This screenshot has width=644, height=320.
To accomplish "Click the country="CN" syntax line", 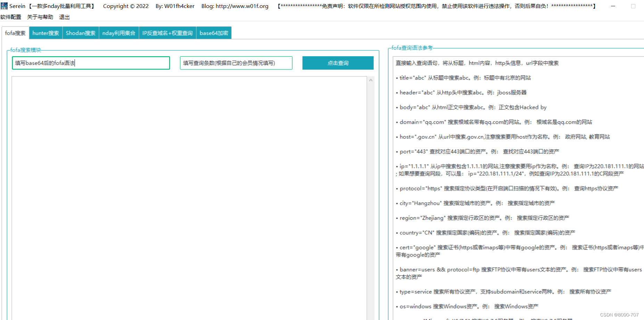I will (486, 233).
